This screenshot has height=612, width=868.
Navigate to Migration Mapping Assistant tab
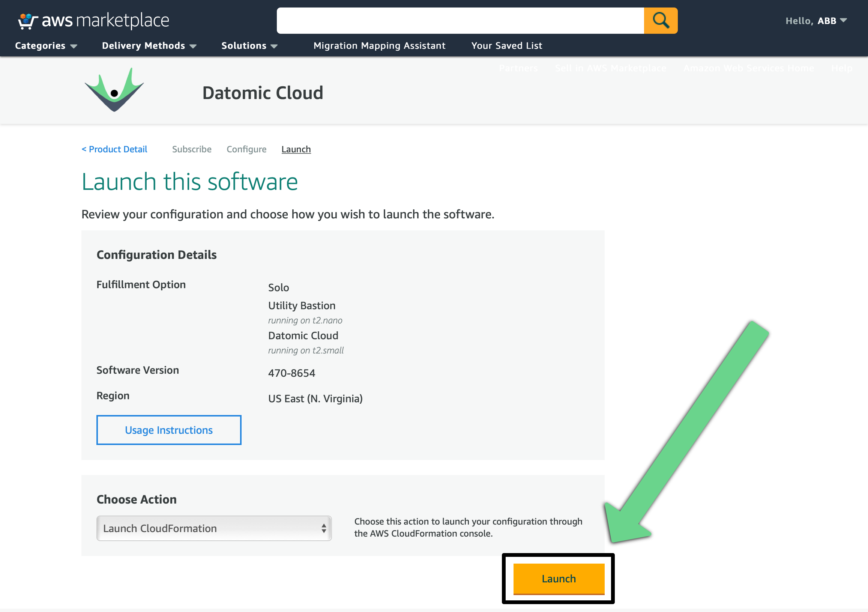(379, 45)
